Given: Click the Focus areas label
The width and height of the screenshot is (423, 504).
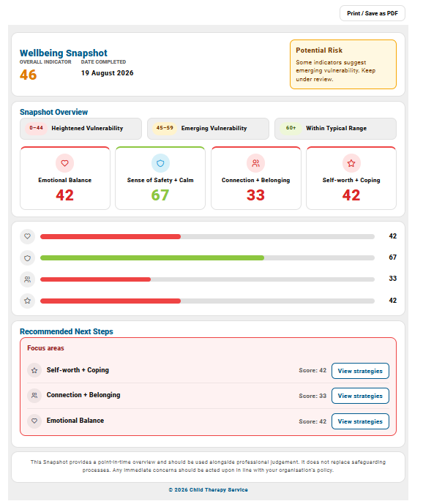Looking at the screenshot, I should (45, 348).
